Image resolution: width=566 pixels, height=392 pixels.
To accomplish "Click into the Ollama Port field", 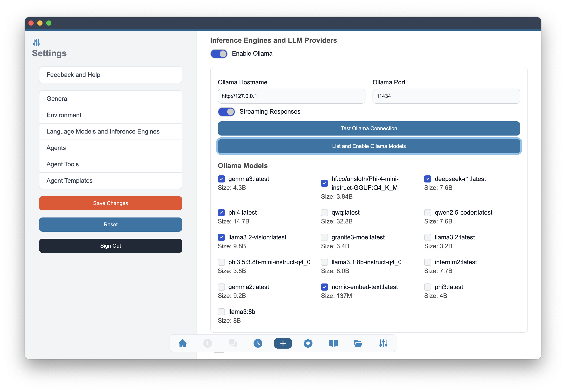I will coord(446,96).
